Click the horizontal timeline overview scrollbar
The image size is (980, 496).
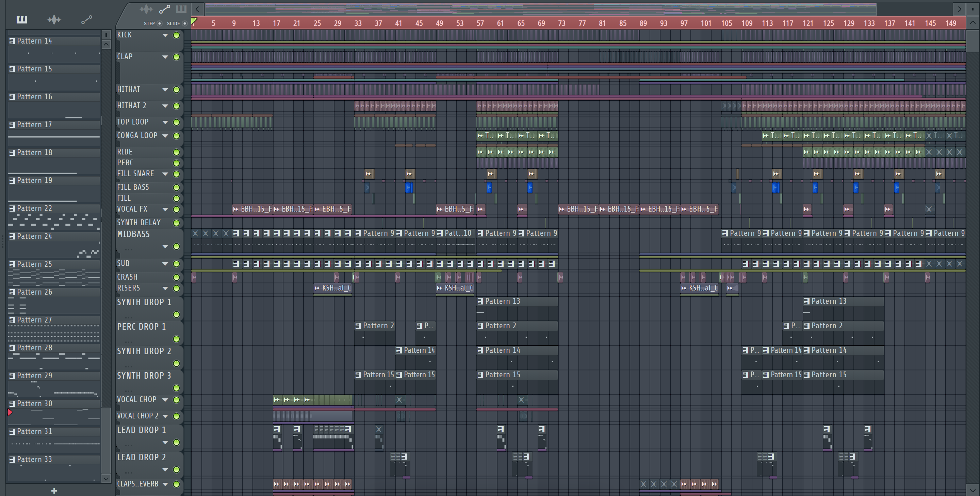pyautogui.click(x=541, y=9)
